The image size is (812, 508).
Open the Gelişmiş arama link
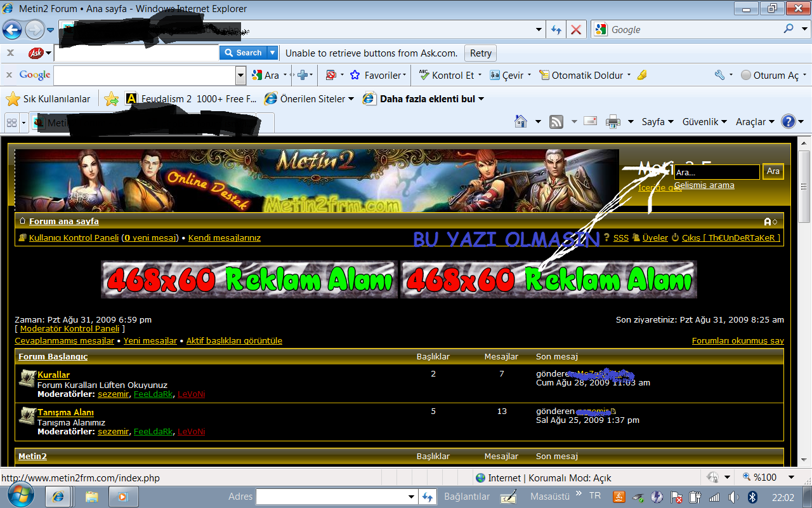(x=704, y=185)
